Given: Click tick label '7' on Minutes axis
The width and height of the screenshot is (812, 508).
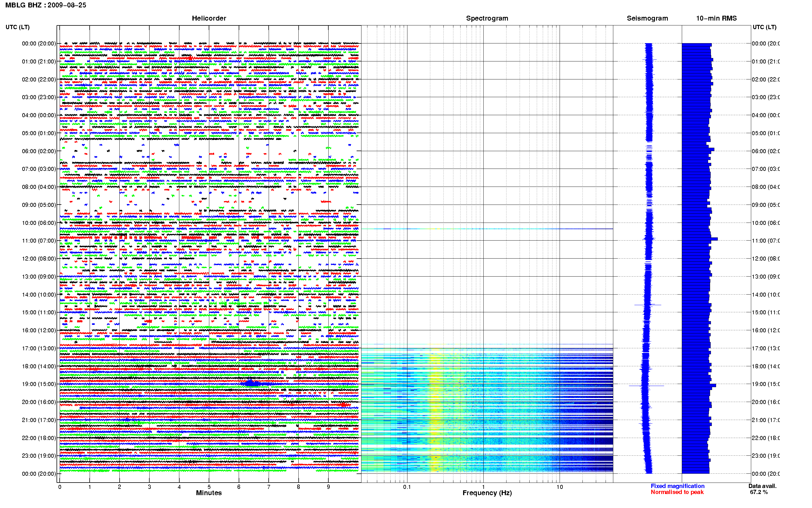Looking at the screenshot, I should pyautogui.click(x=269, y=487).
